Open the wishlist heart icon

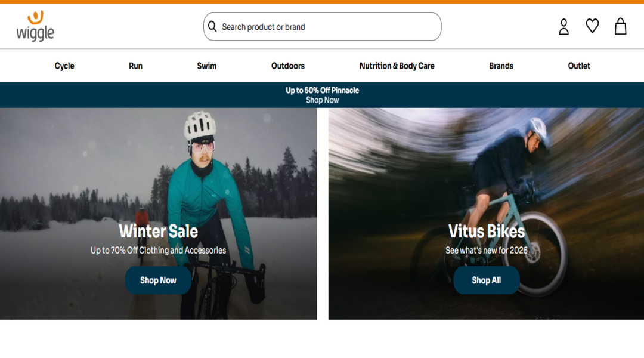pyautogui.click(x=592, y=26)
